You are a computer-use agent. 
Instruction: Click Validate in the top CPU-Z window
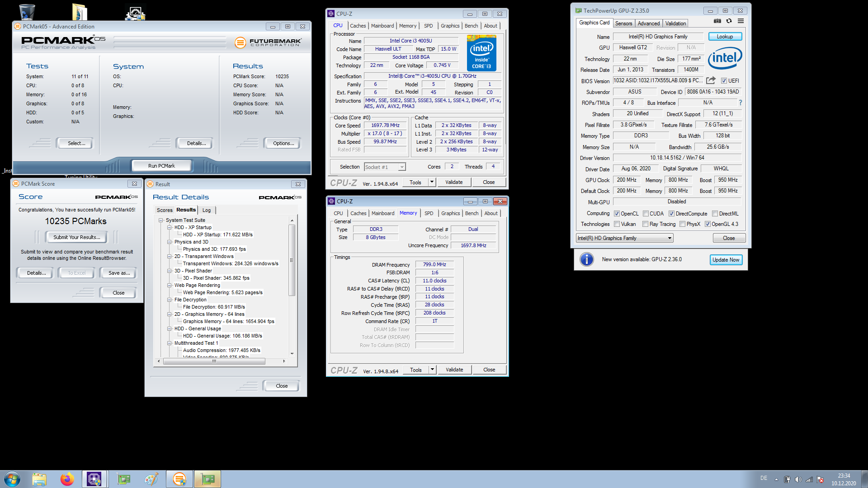454,182
